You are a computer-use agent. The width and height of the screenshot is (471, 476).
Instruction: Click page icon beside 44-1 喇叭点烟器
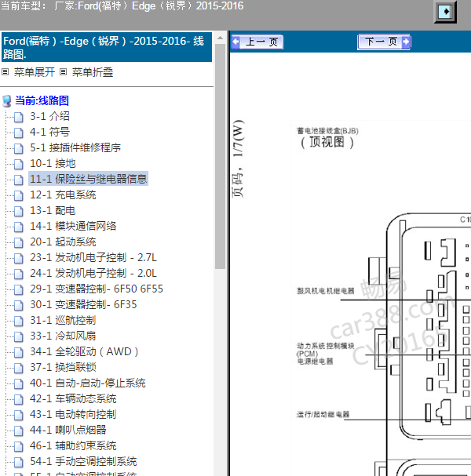pos(19,431)
